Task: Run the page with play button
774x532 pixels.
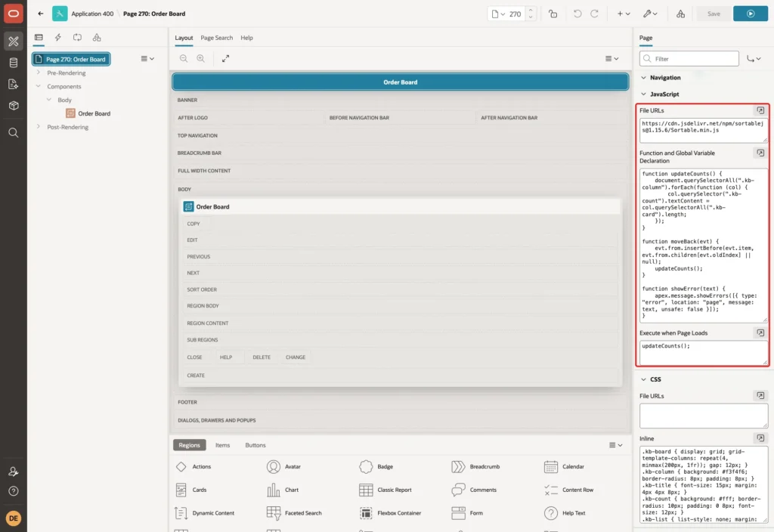Action: click(x=751, y=14)
